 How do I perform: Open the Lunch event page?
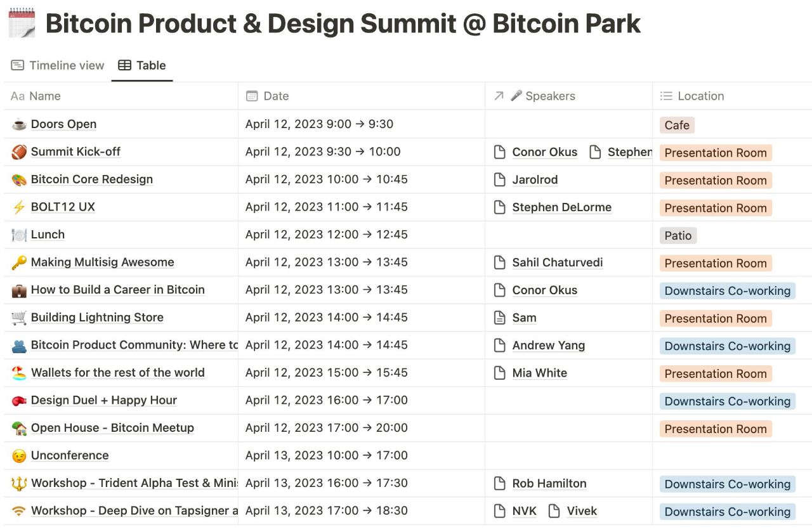pyautogui.click(x=48, y=235)
